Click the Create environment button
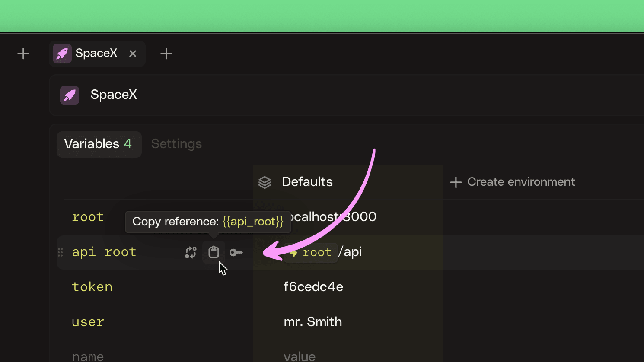The height and width of the screenshot is (362, 644). (x=512, y=182)
